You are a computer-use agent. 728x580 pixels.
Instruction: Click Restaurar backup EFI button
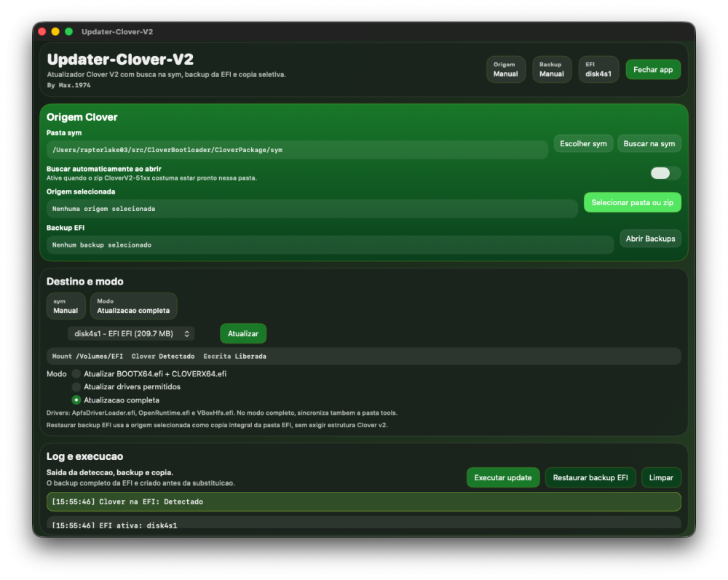tap(590, 477)
